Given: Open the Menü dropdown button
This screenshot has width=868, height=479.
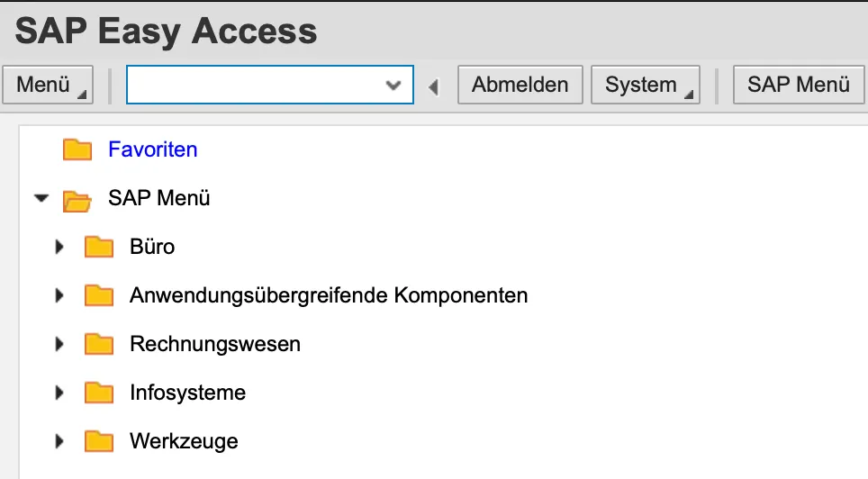Looking at the screenshot, I should (x=49, y=86).
